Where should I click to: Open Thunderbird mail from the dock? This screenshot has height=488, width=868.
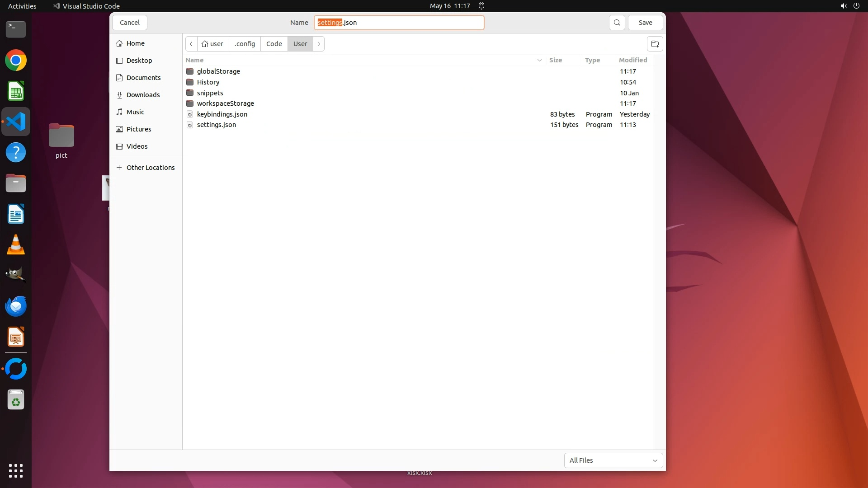16,306
